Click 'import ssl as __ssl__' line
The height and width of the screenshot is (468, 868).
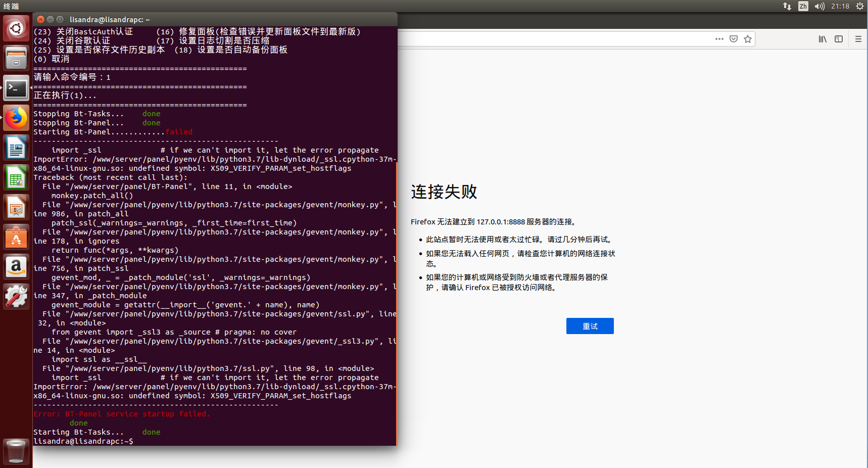tap(99, 359)
